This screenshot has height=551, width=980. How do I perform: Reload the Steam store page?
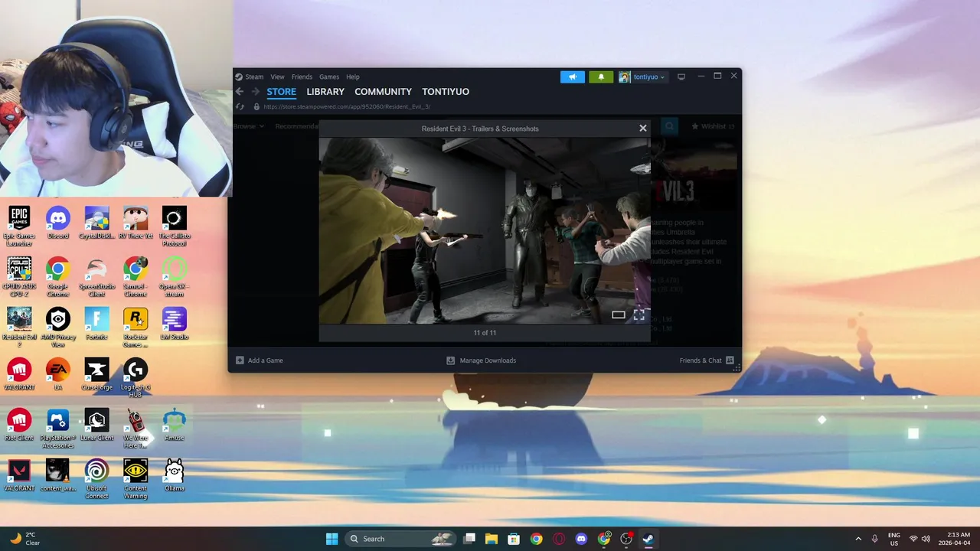click(240, 107)
